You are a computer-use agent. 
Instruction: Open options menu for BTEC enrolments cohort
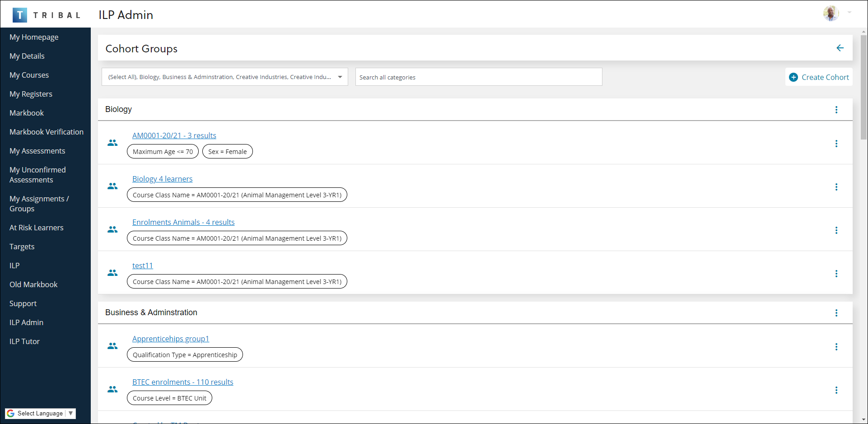click(x=836, y=390)
